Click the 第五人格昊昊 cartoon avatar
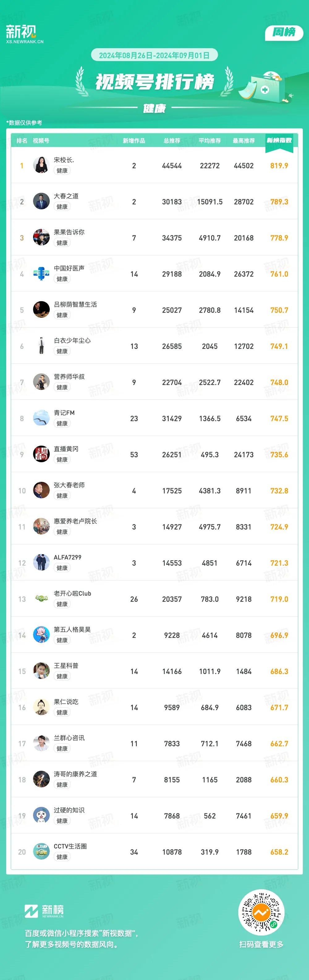The width and height of the screenshot is (309, 980). (x=41, y=635)
